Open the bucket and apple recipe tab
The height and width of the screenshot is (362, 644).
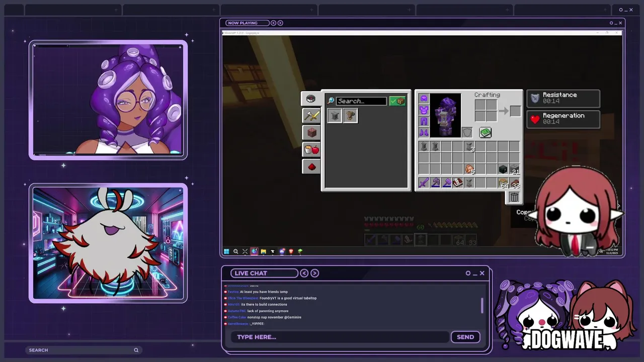[311, 149]
